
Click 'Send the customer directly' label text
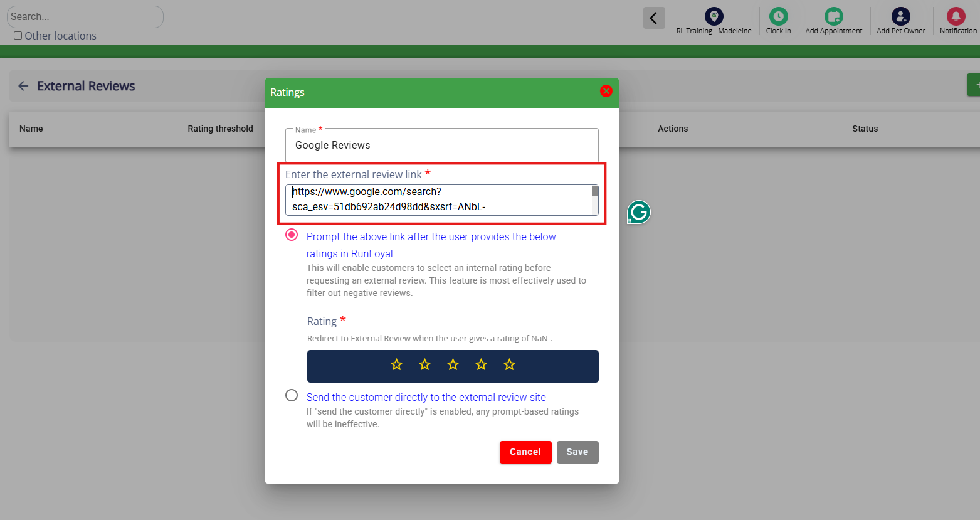click(x=426, y=397)
